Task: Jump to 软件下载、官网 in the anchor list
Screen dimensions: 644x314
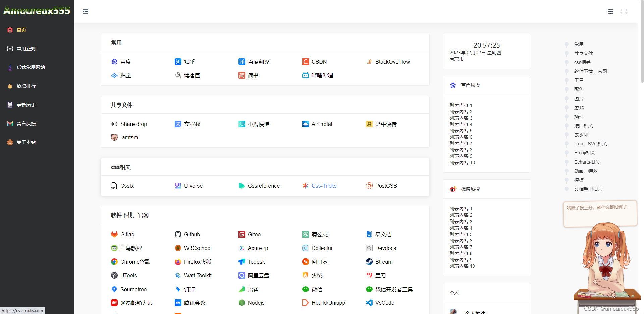Action: coord(590,71)
